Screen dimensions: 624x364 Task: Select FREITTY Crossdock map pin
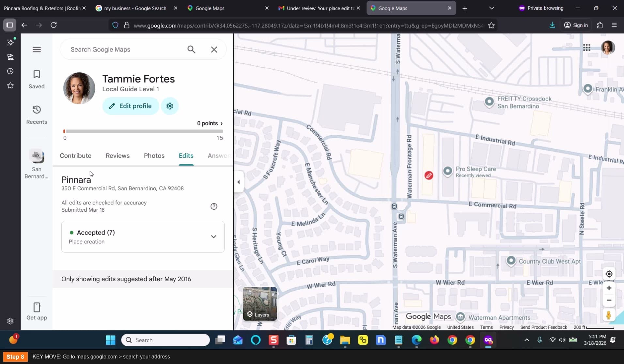click(x=489, y=102)
